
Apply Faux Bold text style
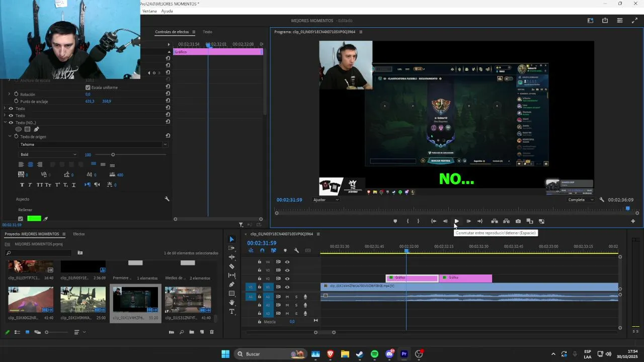coord(22,185)
